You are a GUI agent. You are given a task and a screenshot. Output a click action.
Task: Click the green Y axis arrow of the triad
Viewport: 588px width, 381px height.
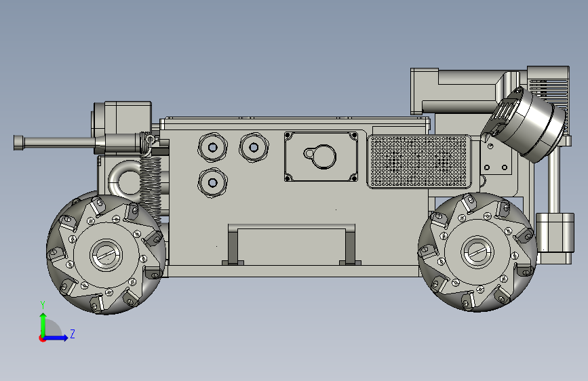(43, 324)
